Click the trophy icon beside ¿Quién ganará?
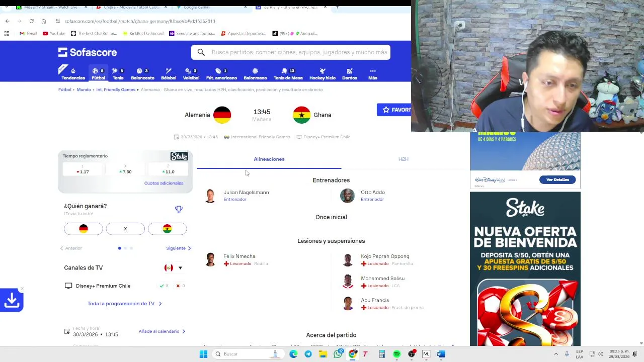644x362 pixels. coord(179,209)
